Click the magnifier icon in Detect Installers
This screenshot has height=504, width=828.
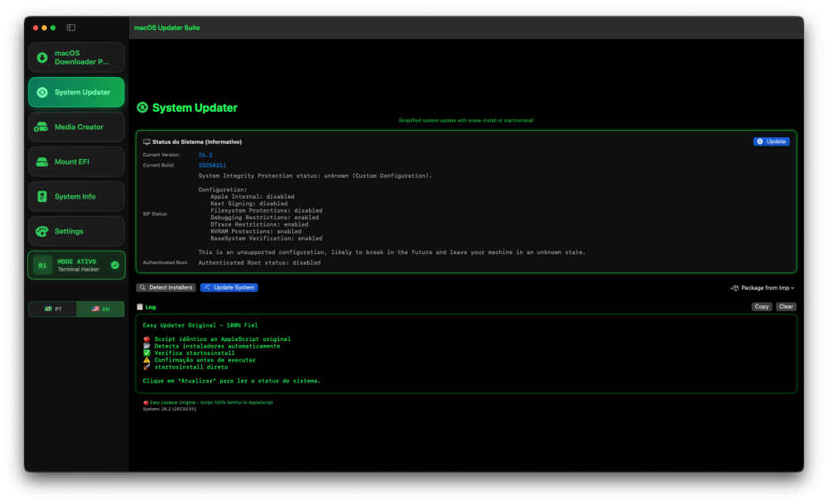[142, 288]
